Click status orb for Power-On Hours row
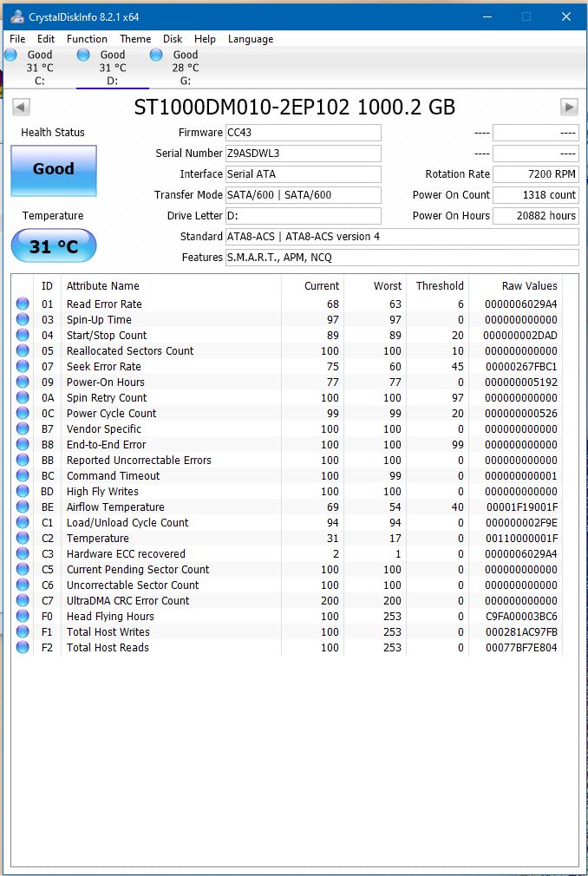This screenshot has width=588, height=876. point(23,382)
